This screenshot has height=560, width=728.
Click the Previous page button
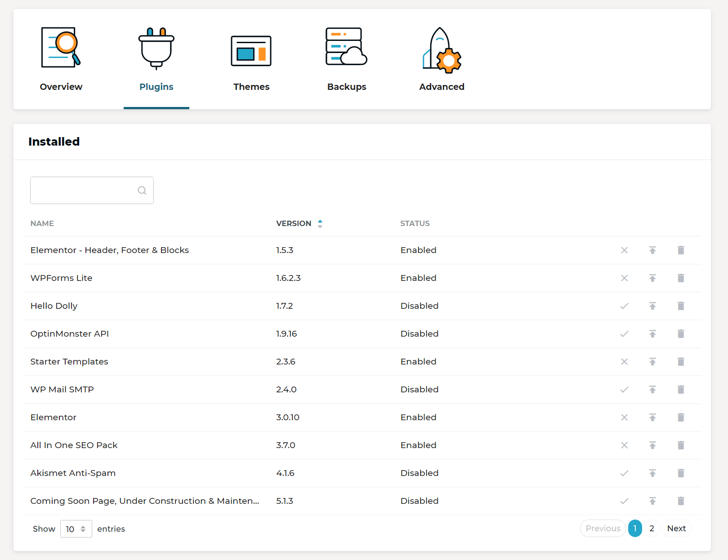click(x=603, y=529)
